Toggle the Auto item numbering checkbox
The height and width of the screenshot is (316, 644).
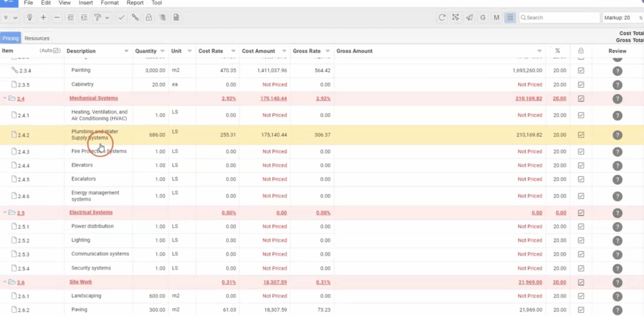56,51
